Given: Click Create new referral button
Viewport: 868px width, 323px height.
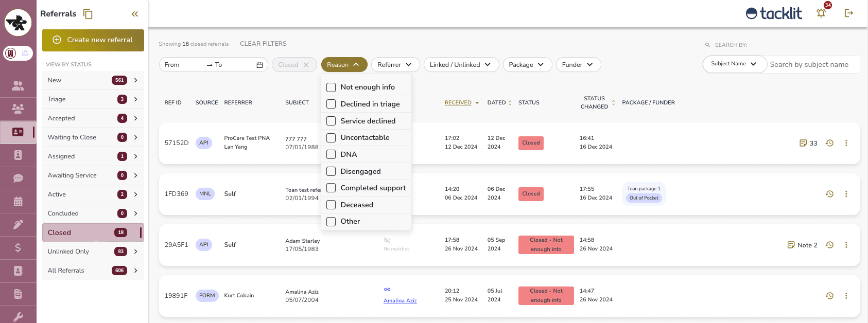Looking at the screenshot, I should point(93,40).
